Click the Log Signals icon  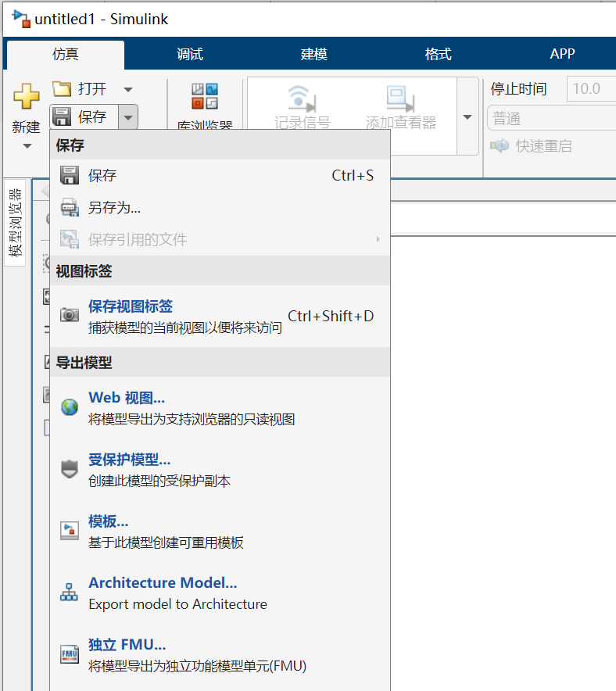pyautogui.click(x=302, y=98)
